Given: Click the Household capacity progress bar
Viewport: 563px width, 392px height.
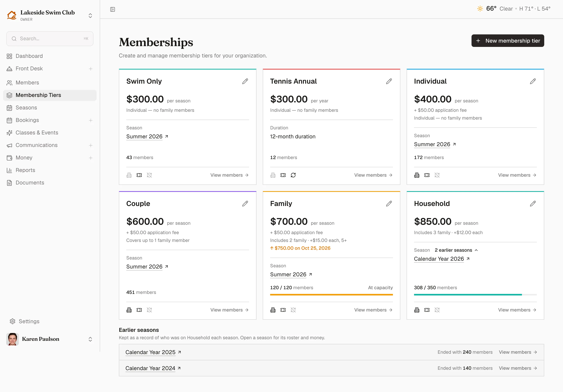Looking at the screenshot, I should click(x=475, y=295).
